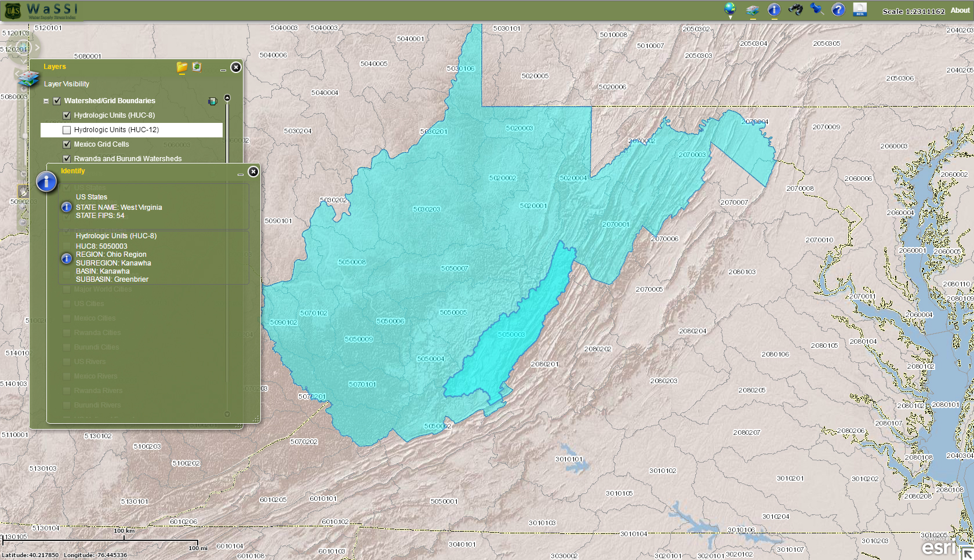Click the Identify tool in top toolbar

click(774, 9)
